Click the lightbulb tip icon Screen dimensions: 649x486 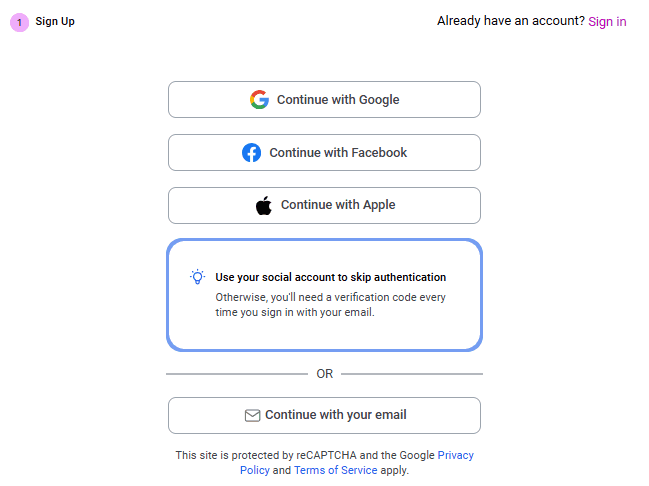coord(198,277)
